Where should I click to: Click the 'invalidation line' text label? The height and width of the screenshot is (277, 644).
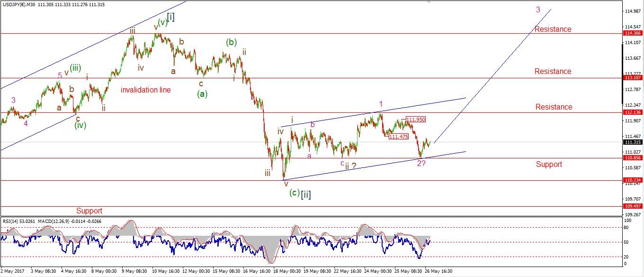[145, 90]
